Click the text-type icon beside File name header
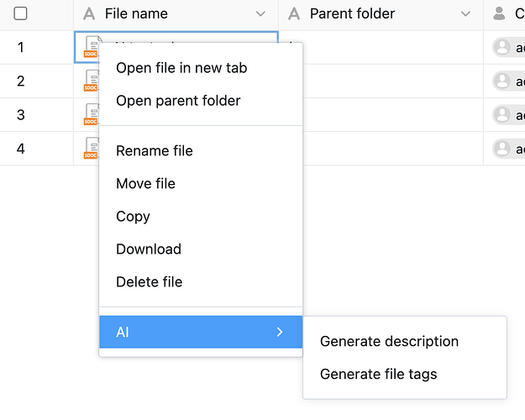This screenshot has height=420, width=525. [89, 13]
